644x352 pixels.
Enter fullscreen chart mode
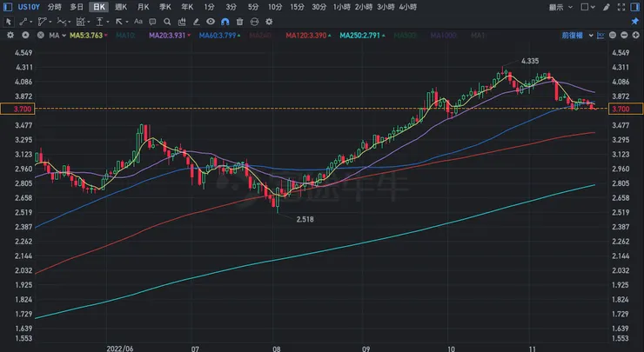[621, 7]
